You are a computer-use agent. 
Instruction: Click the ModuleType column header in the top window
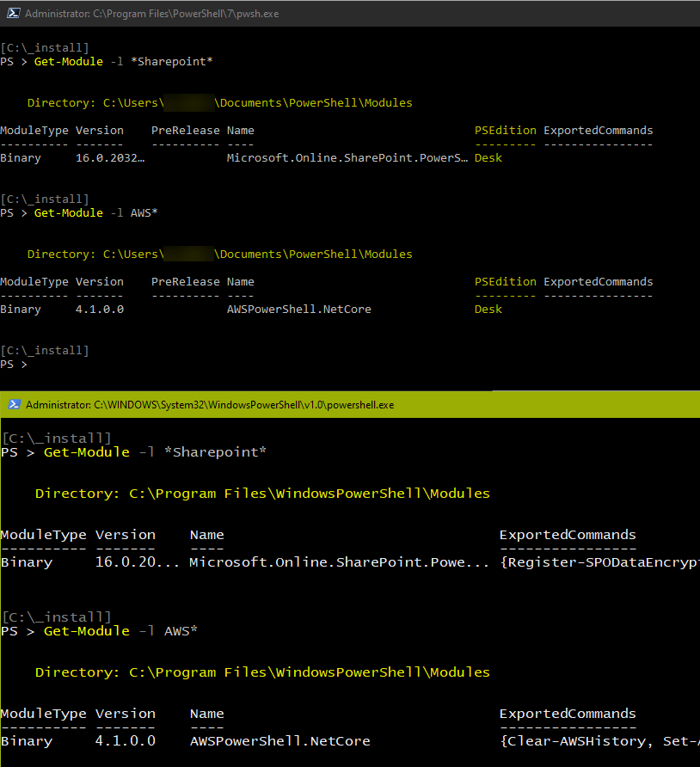34,130
